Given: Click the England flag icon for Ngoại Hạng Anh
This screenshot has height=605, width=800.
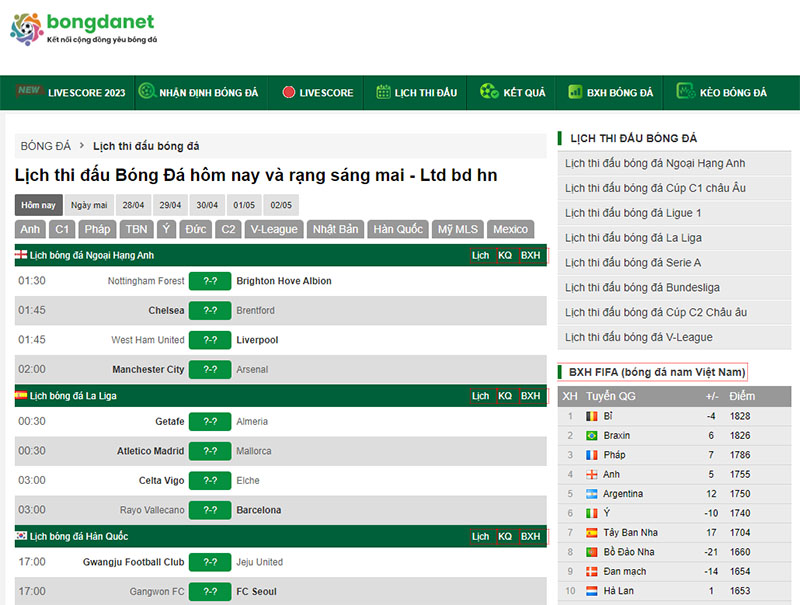Looking at the screenshot, I should (x=21, y=255).
